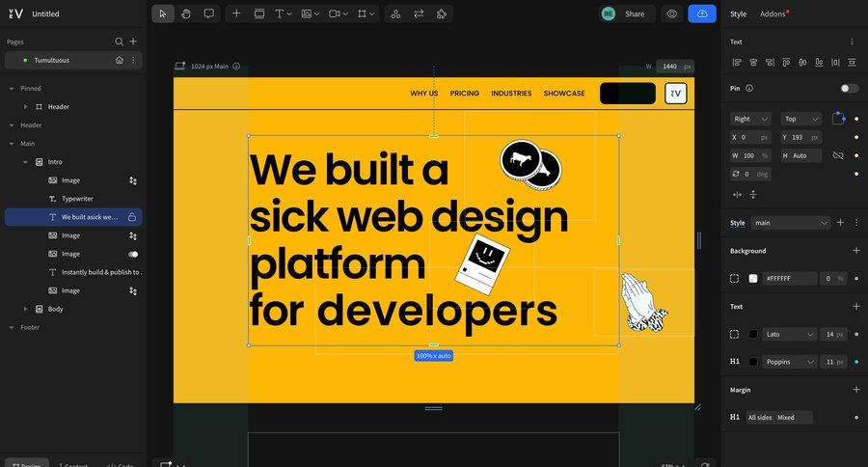Screen dimensions: 868x467
Task: Search pages with the magnifier icon
Action: (x=119, y=41)
